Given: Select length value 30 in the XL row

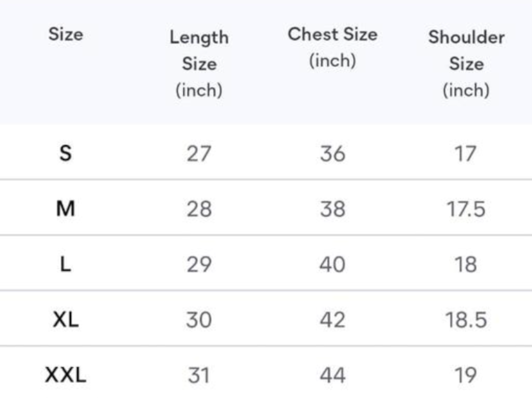Looking at the screenshot, I should pyautogui.click(x=199, y=320).
